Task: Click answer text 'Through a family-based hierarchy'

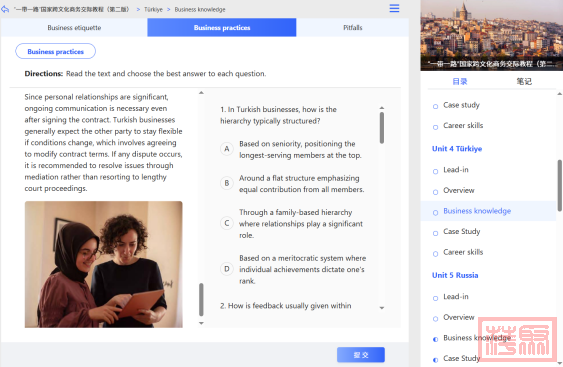Action: tap(301, 223)
